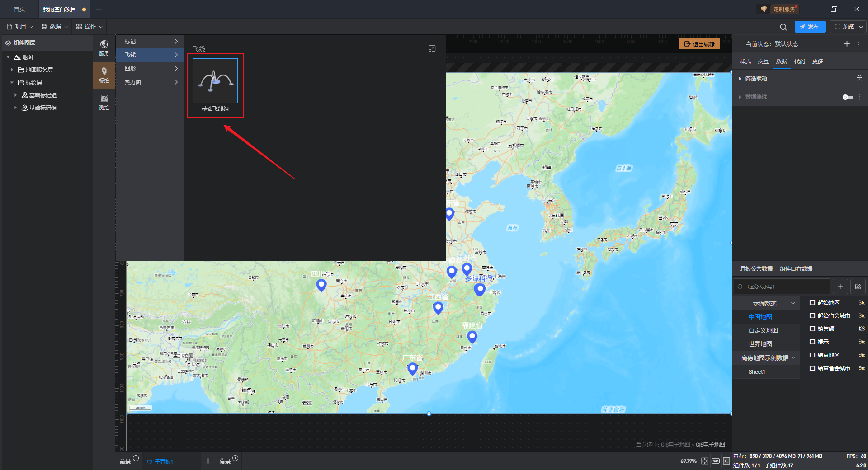The height and width of the screenshot is (470, 868).
Task: Check the 结束省会城市 field checkbox
Action: (x=812, y=368)
